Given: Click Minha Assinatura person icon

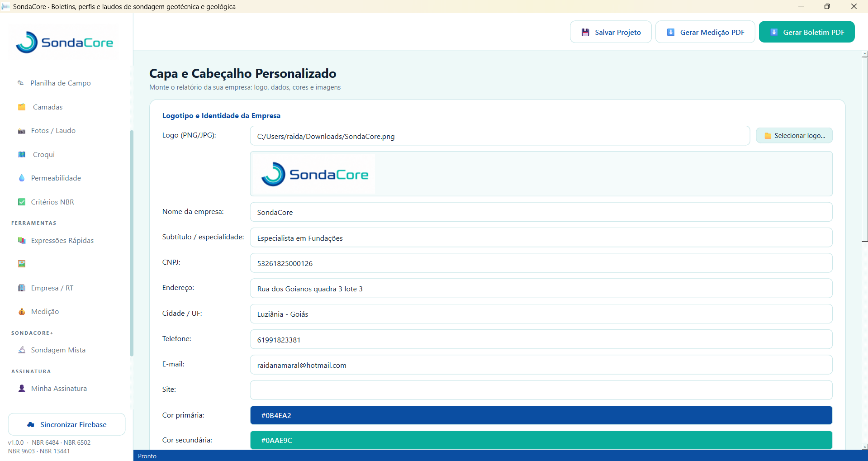Looking at the screenshot, I should [x=22, y=388].
